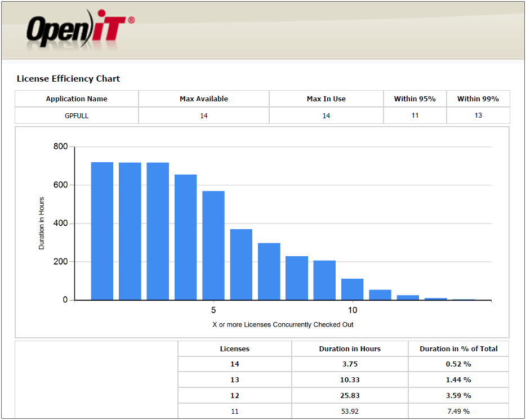Click the Within 99% value 13
Screen dimensions: 526x420
pos(478,115)
